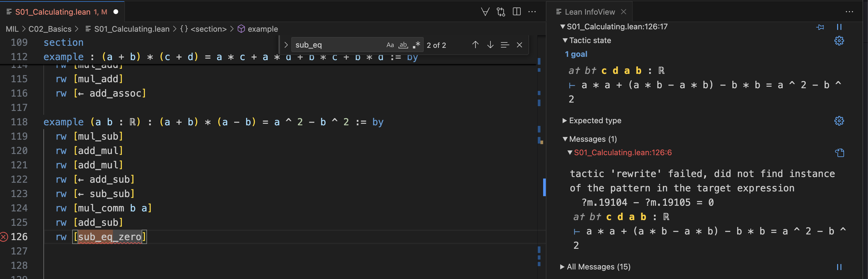Viewport: 868px width, 279px height.
Task: Open source control changes icon in editor toolbar
Action: (x=501, y=12)
